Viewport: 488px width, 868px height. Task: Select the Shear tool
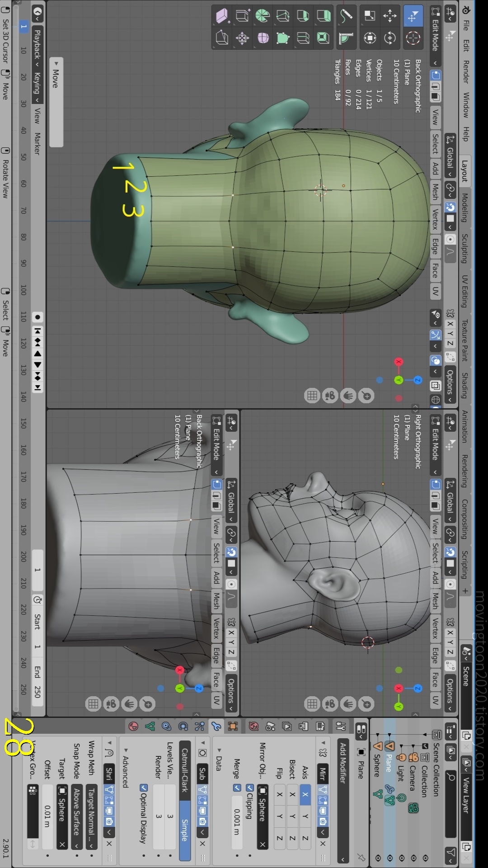pos(222,16)
